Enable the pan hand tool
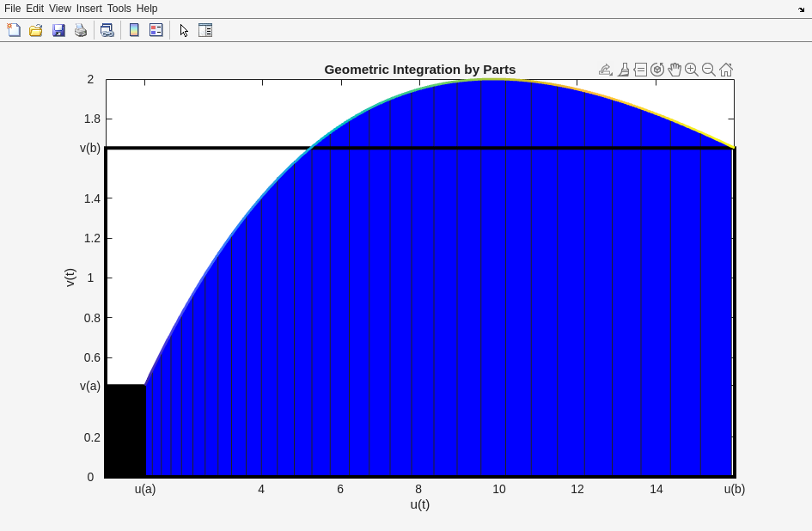812x531 pixels. tap(675, 70)
